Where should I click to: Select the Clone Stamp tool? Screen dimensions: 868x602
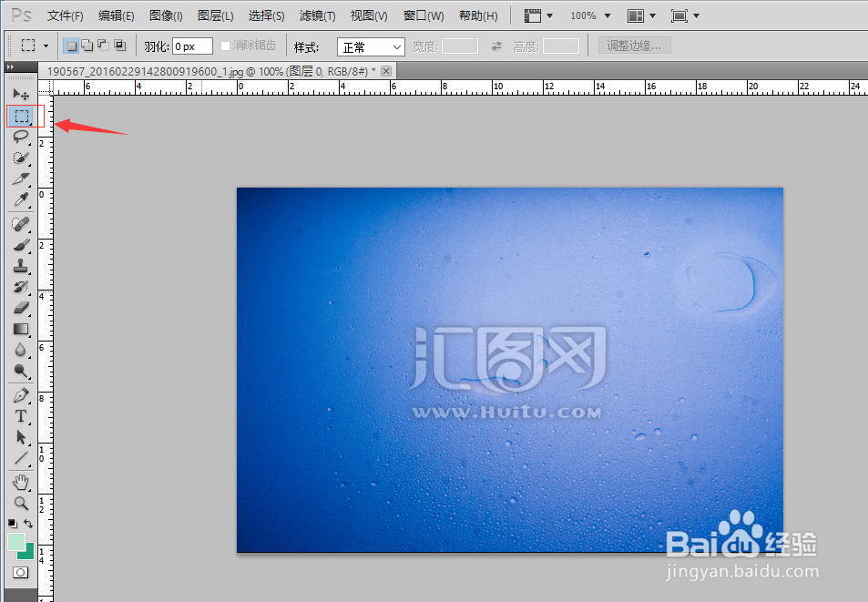[21, 266]
